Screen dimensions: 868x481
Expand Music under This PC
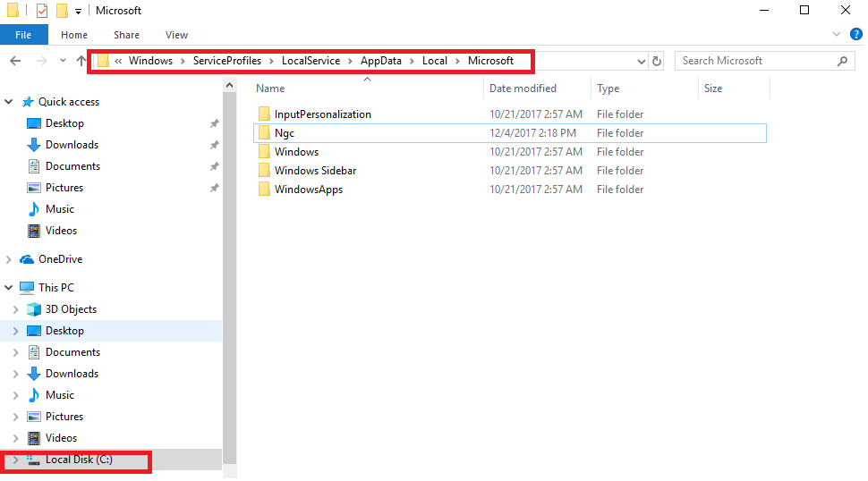pyautogui.click(x=16, y=395)
